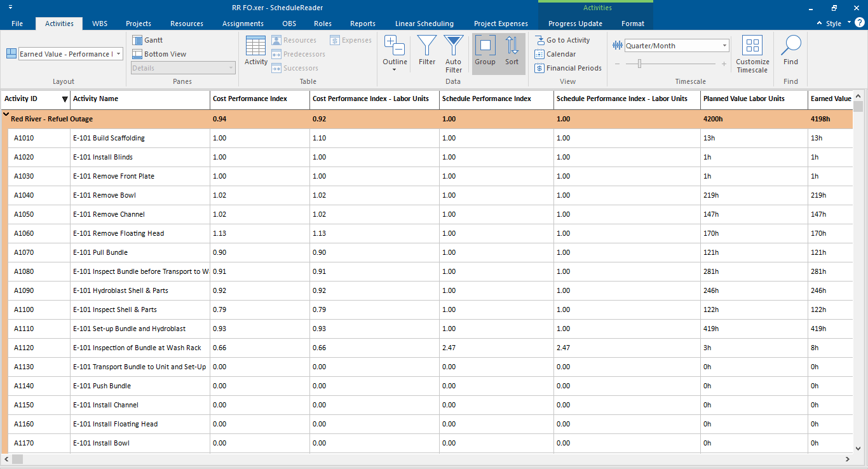Viewport: 868px width, 469px height.
Task: Click the Filter funnel icon
Action: coord(427,46)
